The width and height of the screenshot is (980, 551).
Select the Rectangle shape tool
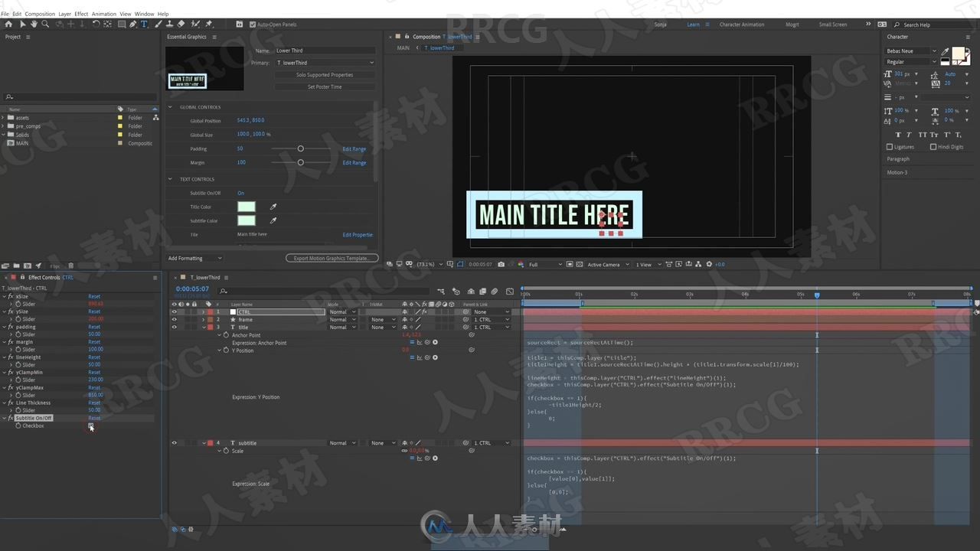click(121, 24)
